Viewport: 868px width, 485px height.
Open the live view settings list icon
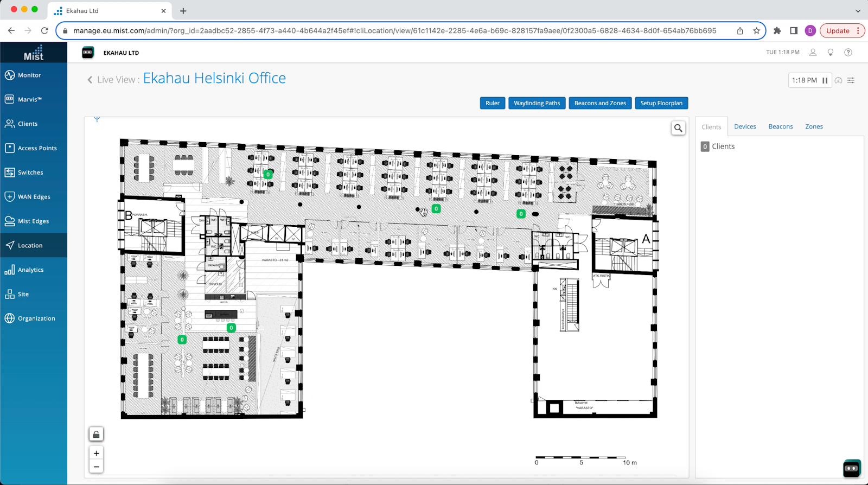851,80
